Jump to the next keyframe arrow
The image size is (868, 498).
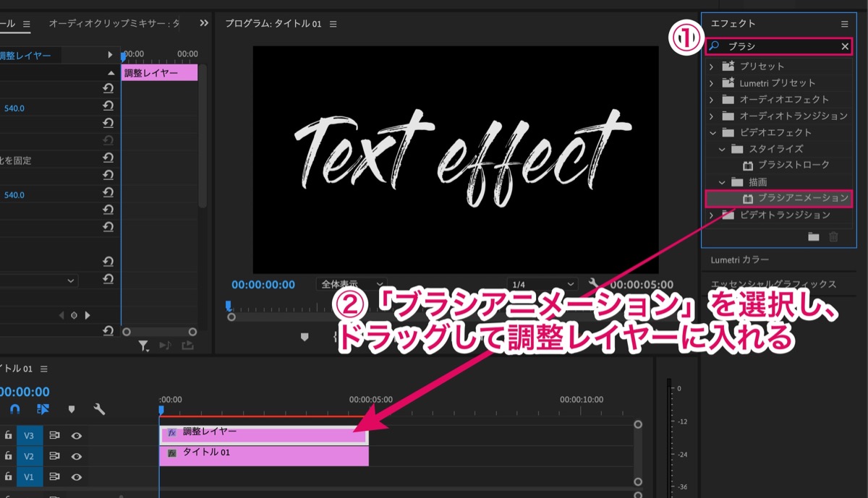click(88, 315)
